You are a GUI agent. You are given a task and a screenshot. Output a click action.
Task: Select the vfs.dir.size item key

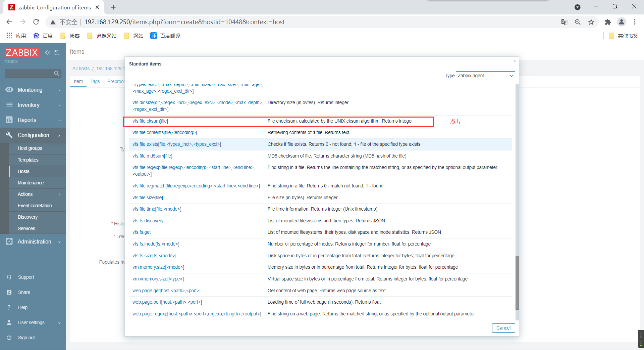(198, 106)
